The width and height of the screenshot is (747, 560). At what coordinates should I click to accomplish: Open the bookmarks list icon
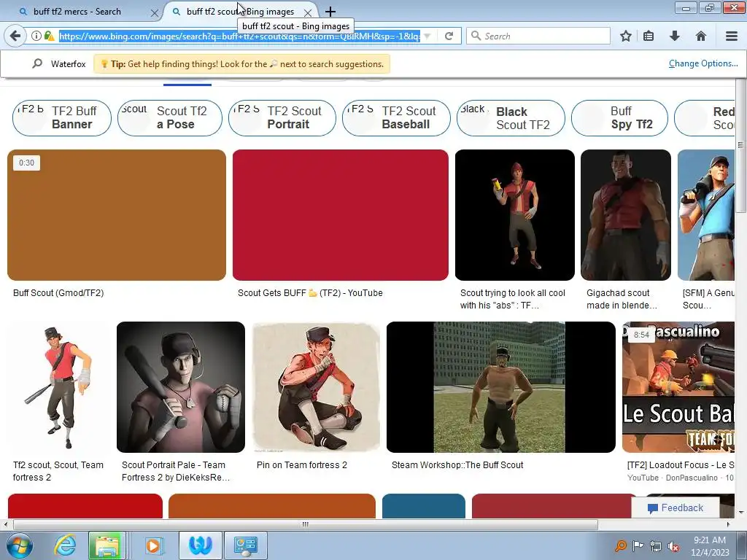(x=649, y=36)
